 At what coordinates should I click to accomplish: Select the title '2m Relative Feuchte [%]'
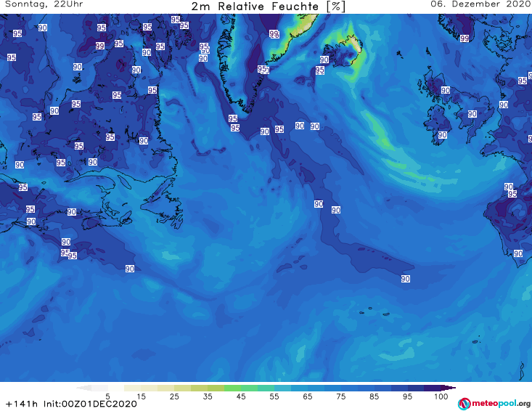[x=268, y=7]
